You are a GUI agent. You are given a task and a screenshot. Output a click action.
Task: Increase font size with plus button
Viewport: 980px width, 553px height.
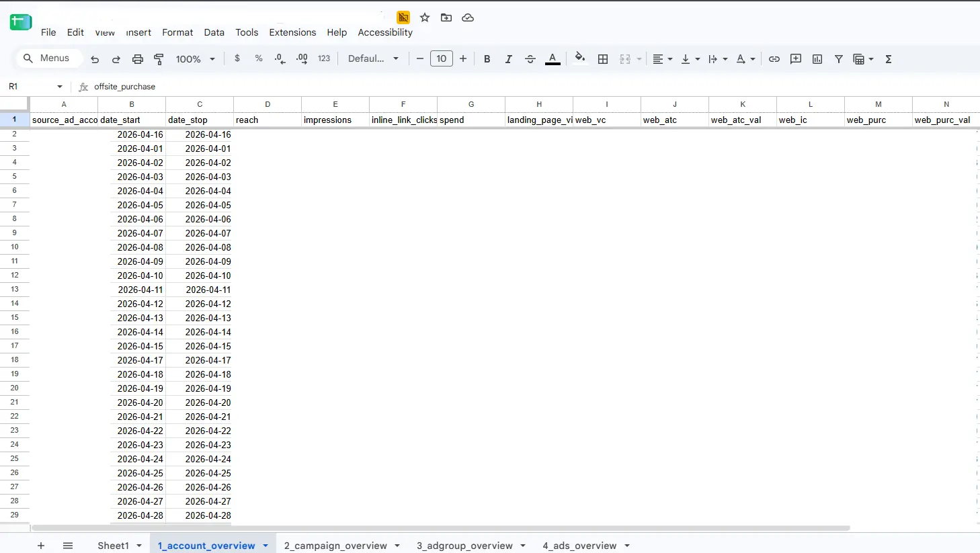click(x=463, y=59)
